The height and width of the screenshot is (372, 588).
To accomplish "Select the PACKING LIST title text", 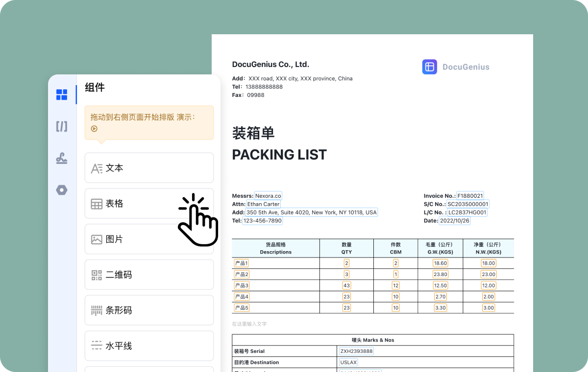I will (x=279, y=155).
